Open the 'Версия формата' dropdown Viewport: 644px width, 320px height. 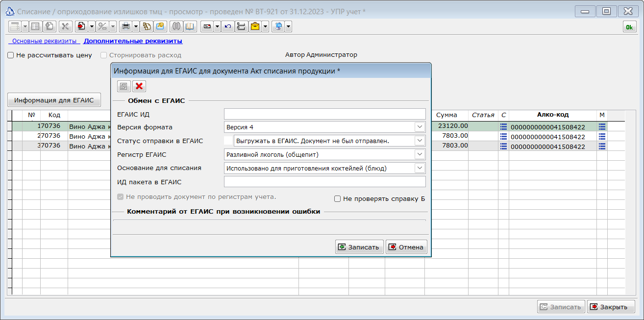tap(420, 127)
